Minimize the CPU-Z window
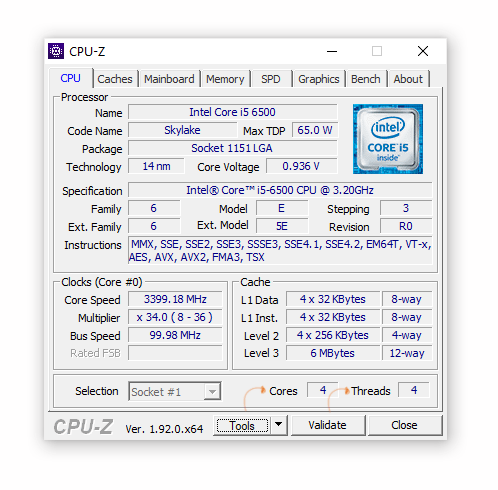The height and width of the screenshot is (490, 498). point(332,51)
